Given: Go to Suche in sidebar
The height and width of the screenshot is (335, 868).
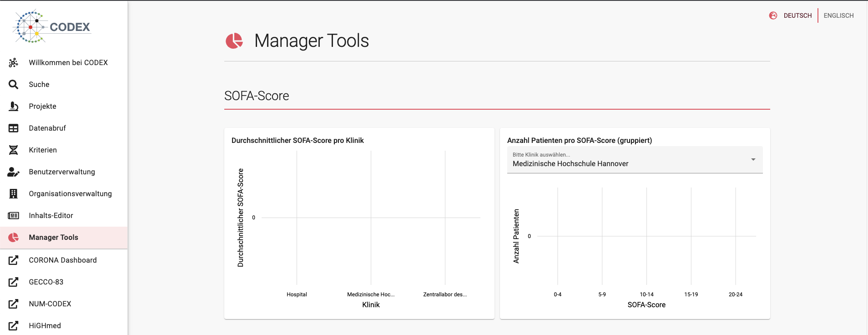Looking at the screenshot, I should point(64,85).
